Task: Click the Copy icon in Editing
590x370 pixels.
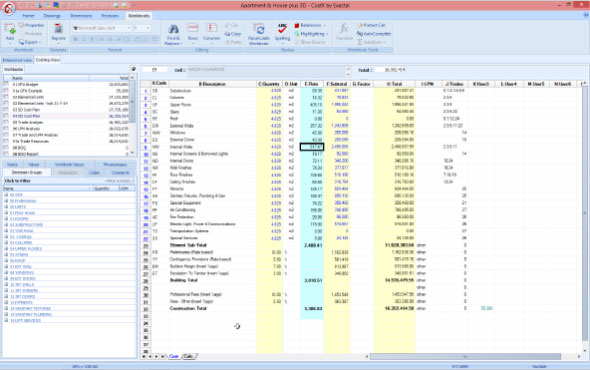Action: pos(228,33)
